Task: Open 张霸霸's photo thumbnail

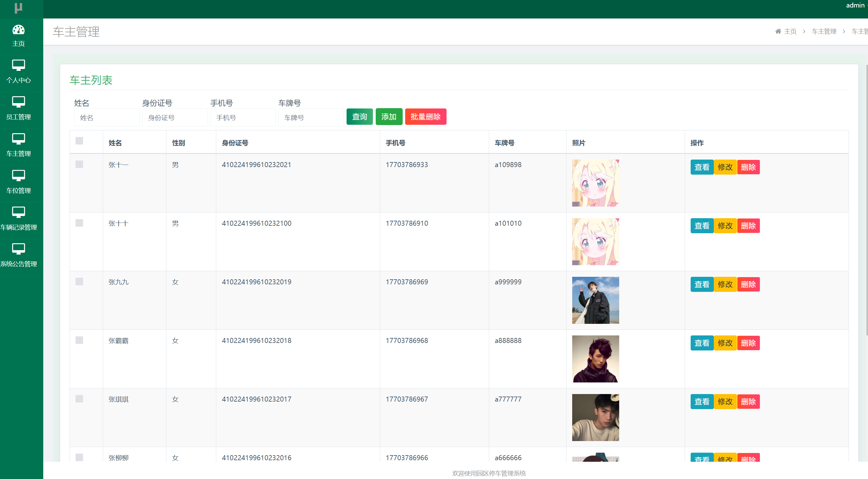Action: click(595, 359)
